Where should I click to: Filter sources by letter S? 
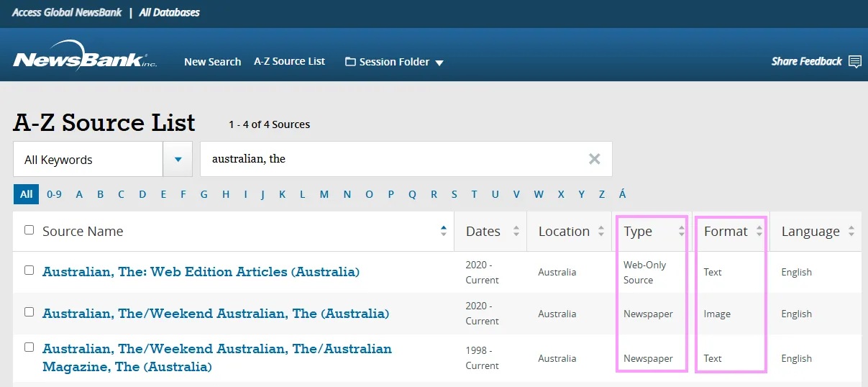pos(454,194)
